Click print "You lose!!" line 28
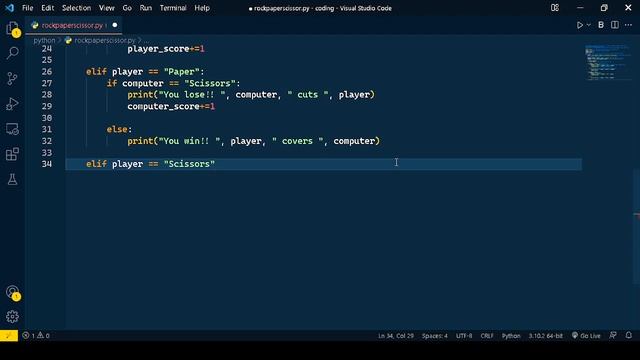 (251, 95)
